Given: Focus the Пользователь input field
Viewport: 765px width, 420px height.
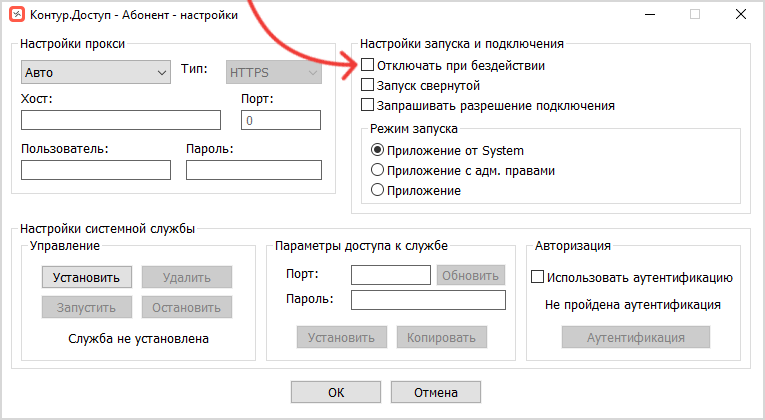Looking at the screenshot, I should [96, 170].
